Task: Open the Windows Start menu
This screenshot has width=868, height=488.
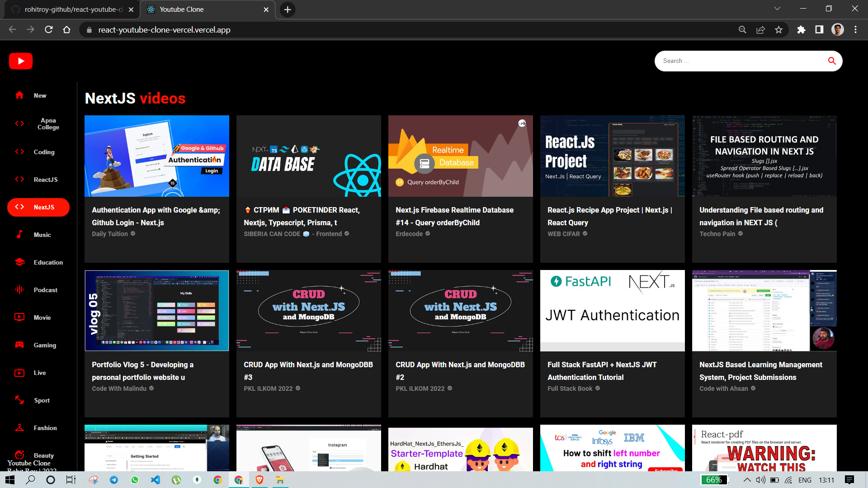Action: click(9, 480)
